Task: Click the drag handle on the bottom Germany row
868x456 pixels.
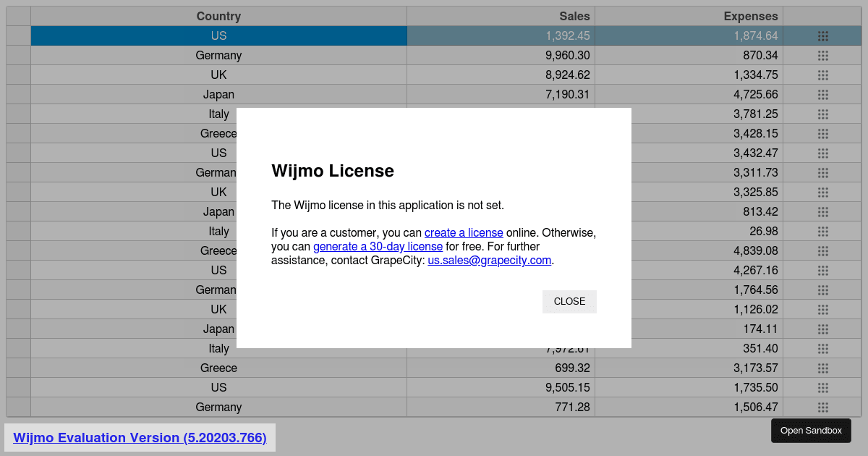Action: point(822,407)
